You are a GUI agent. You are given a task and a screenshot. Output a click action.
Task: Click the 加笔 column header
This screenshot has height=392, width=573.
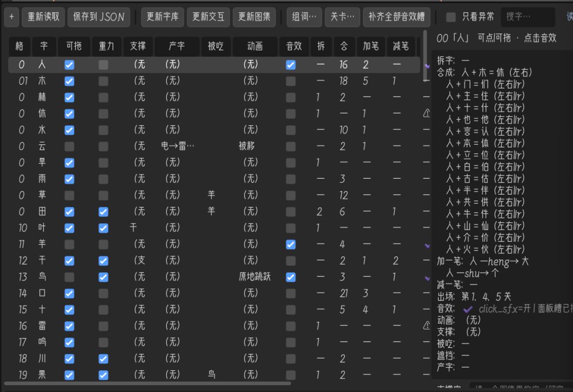pos(371,46)
